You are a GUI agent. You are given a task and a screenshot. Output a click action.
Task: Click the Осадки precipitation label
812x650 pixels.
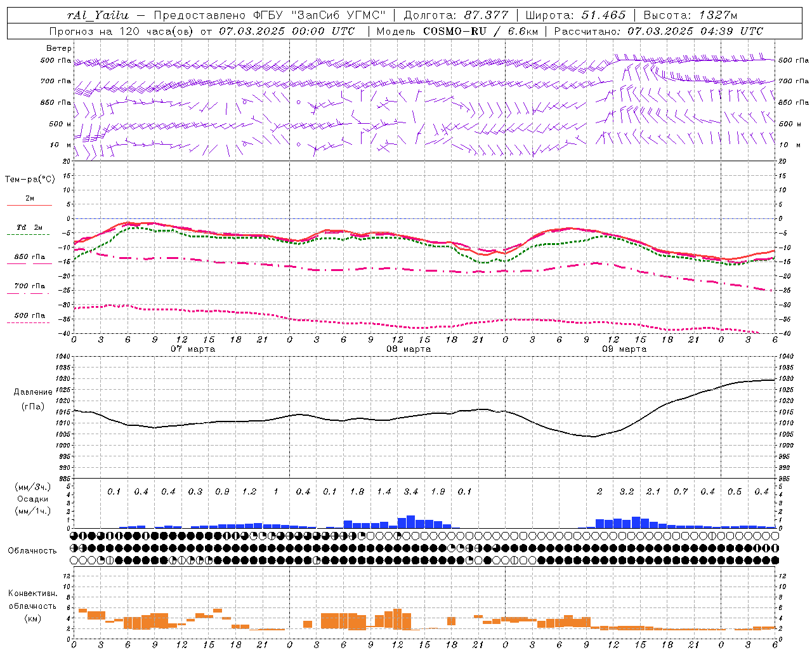tap(33, 499)
